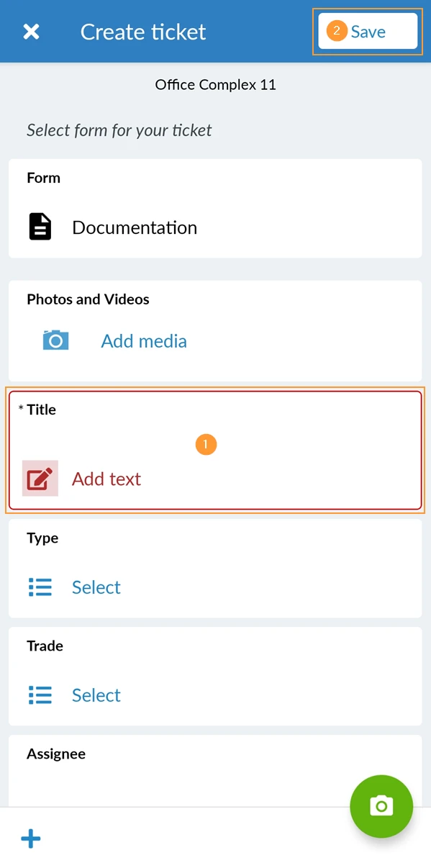Screen dimensions: 431x868
Task: Open the Assignee field card
Action: [215, 771]
